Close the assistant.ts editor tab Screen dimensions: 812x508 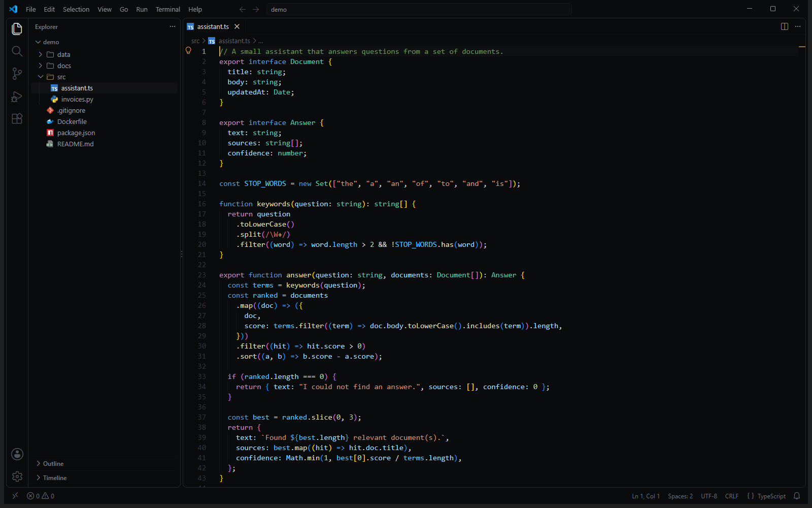[x=237, y=26]
